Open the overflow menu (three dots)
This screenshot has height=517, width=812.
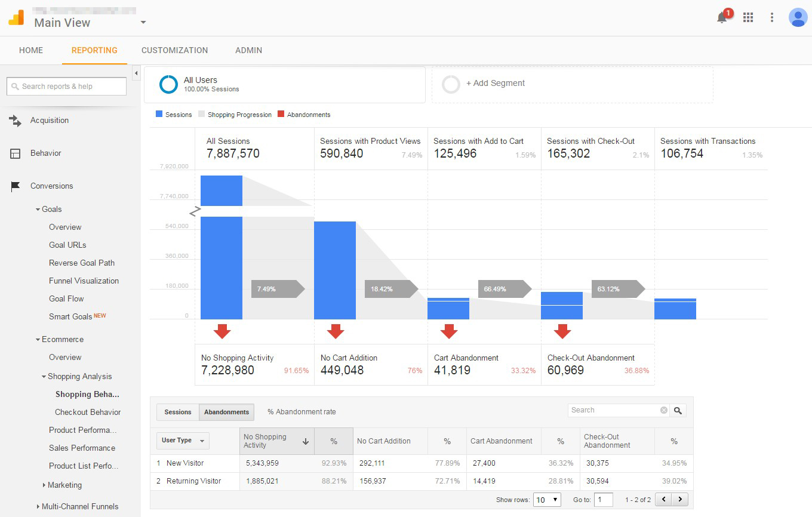click(x=772, y=17)
